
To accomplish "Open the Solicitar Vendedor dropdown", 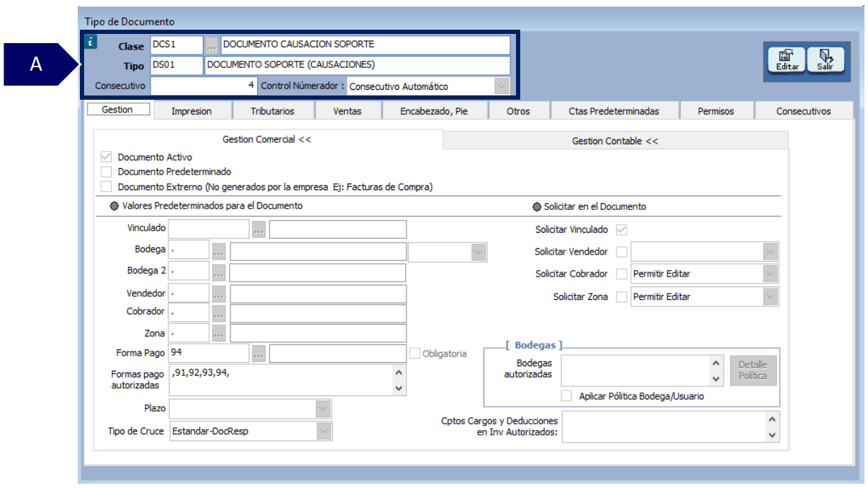I will (770, 252).
